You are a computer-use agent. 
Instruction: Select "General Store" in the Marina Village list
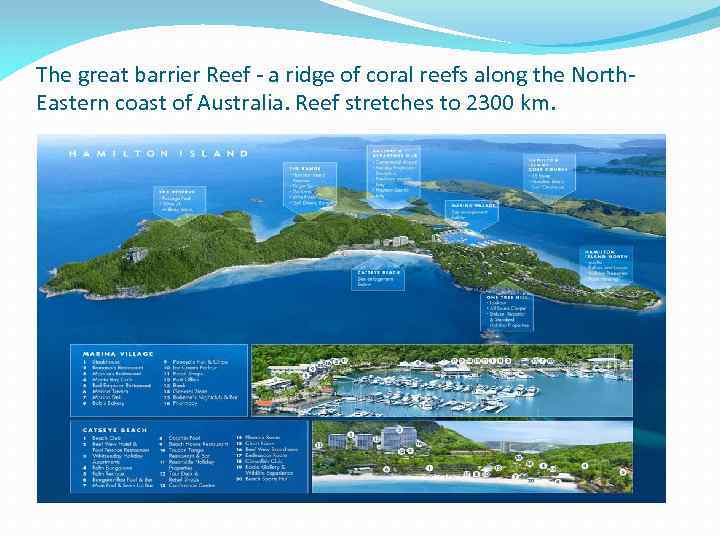click(x=190, y=392)
